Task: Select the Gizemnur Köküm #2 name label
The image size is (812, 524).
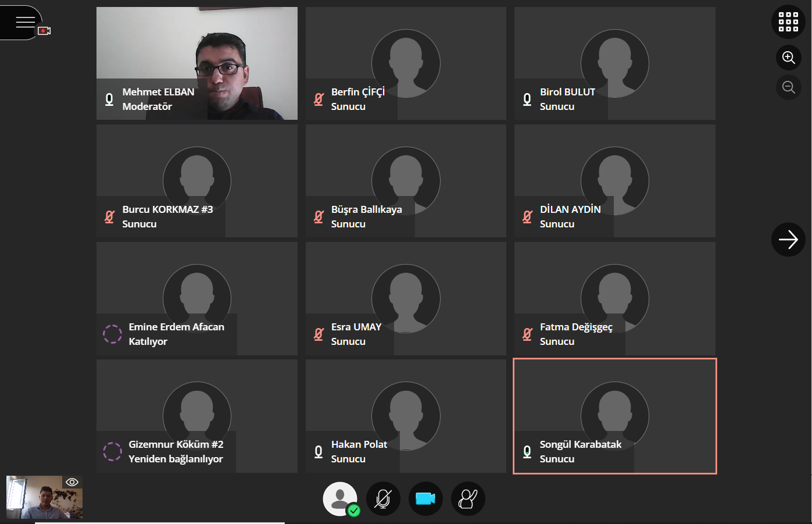Action: point(176,444)
